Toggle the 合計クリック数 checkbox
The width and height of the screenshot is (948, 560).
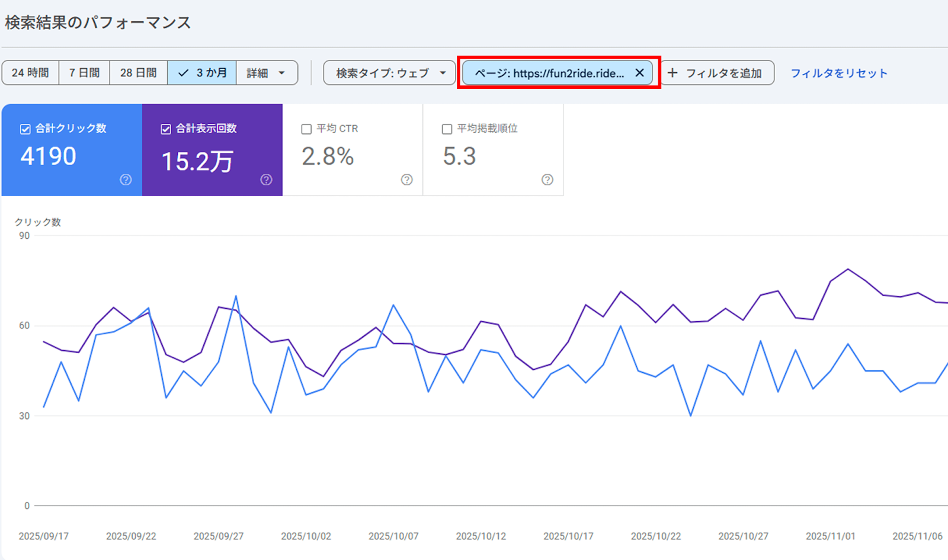25,129
